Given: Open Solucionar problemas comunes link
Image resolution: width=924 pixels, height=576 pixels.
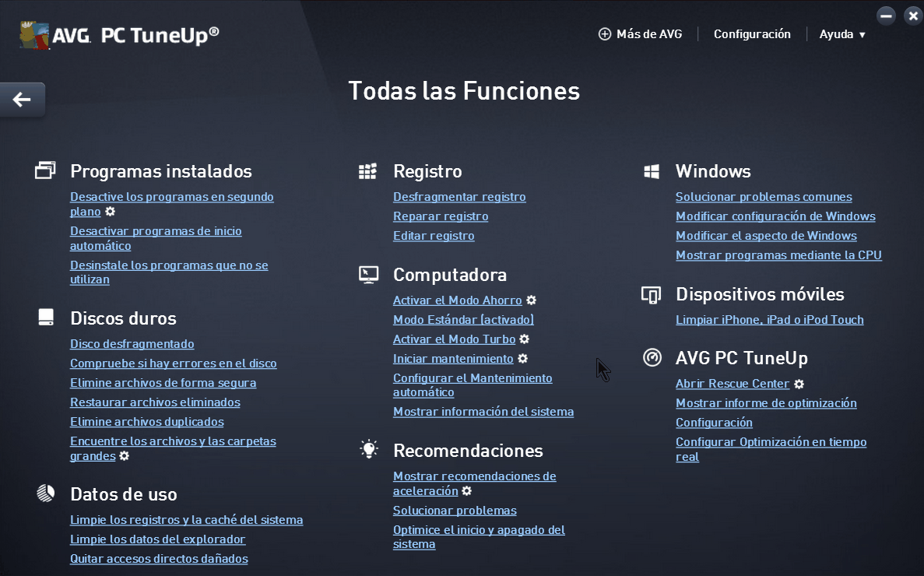Looking at the screenshot, I should coord(764,197).
